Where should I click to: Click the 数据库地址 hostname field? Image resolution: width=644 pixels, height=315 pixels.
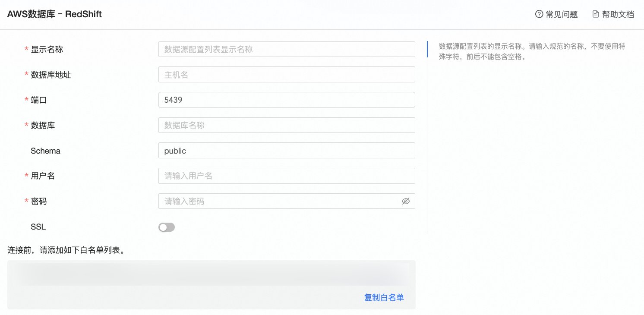click(287, 75)
